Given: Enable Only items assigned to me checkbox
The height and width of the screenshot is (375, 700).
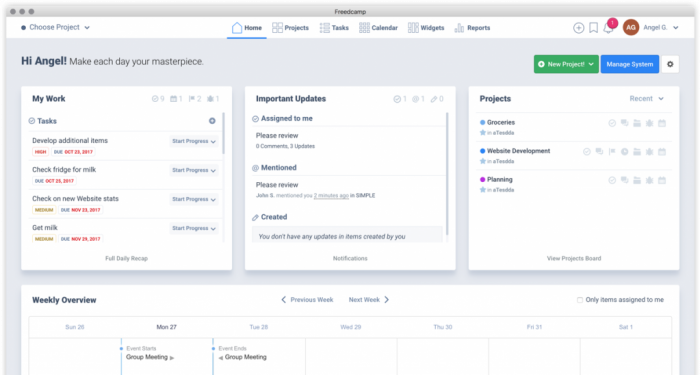Looking at the screenshot, I should tap(580, 300).
